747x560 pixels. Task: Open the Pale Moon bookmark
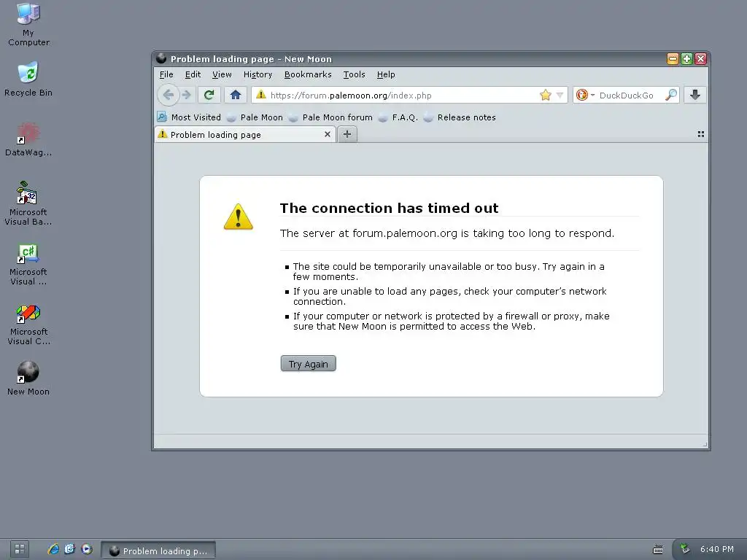[x=255, y=117]
